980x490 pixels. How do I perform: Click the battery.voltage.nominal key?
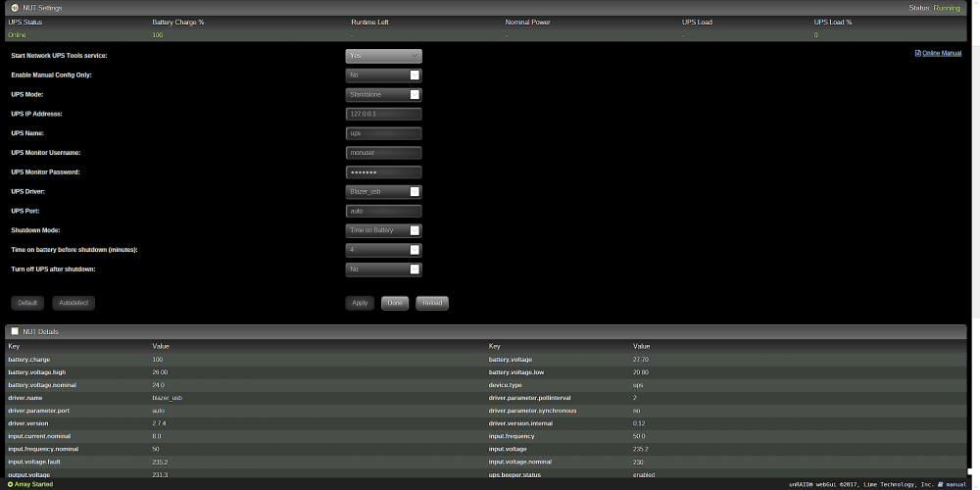[42, 385]
